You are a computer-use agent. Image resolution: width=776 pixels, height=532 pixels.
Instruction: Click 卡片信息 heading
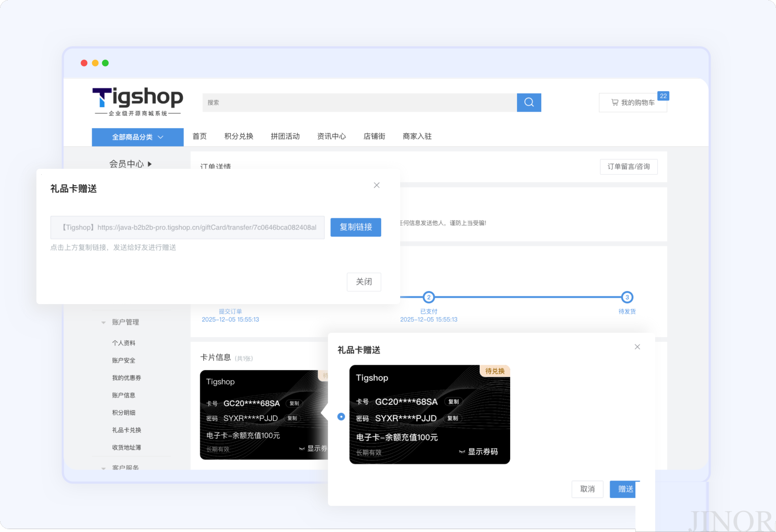[x=215, y=357]
